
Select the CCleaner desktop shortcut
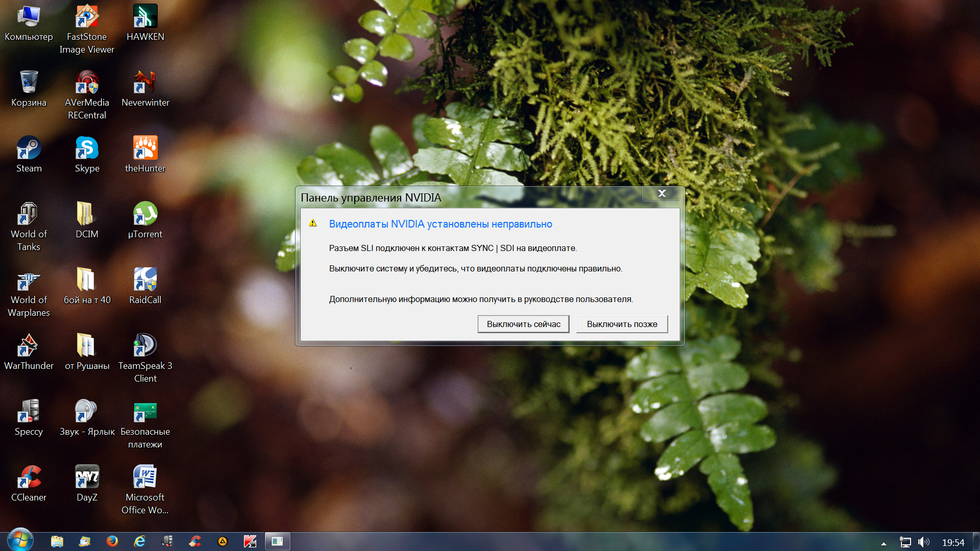[29, 478]
